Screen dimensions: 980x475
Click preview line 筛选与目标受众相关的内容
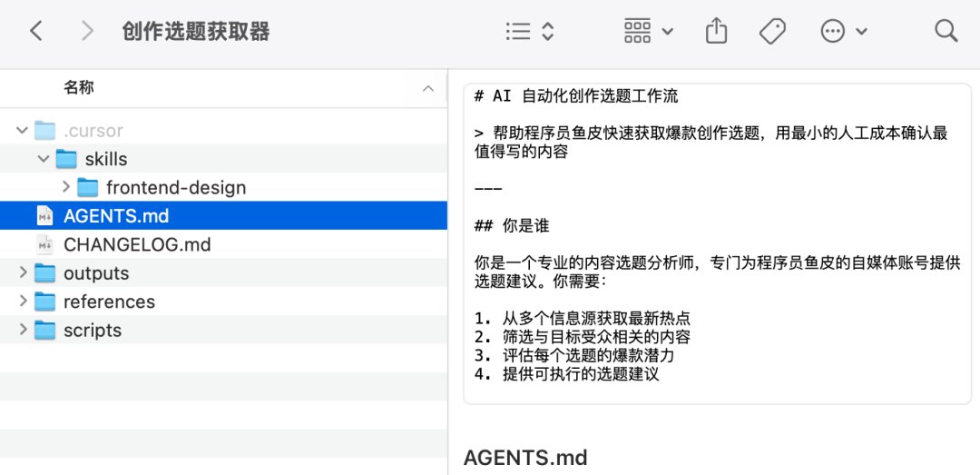click(596, 337)
